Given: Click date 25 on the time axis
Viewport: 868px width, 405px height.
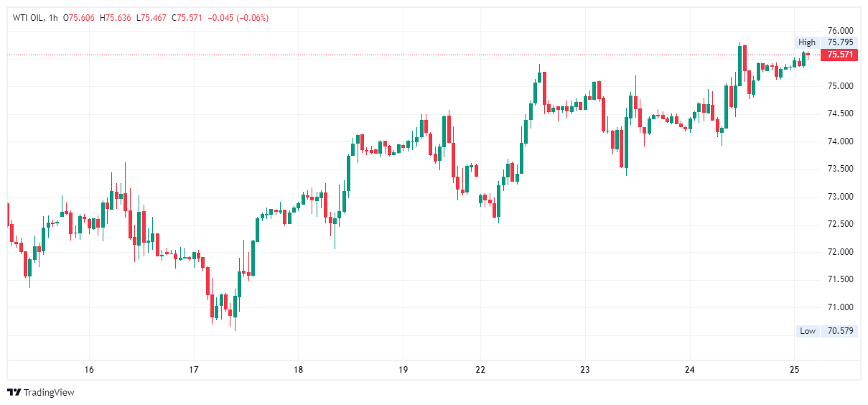Looking at the screenshot, I should [794, 370].
